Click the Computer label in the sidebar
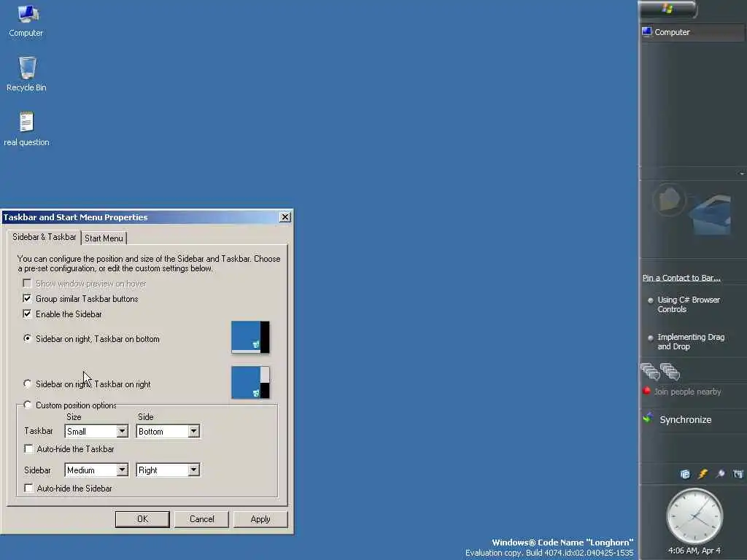 pyautogui.click(x=672, y=32)
